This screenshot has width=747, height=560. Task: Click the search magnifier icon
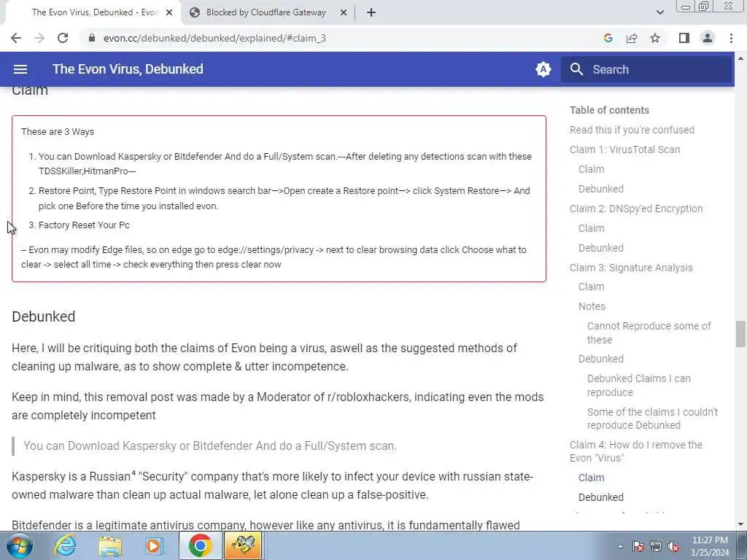[576, 69]
